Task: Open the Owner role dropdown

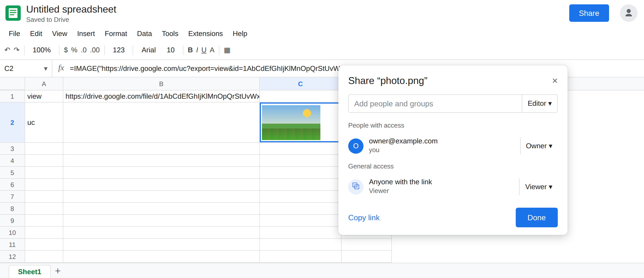Action: coord(539,146)
